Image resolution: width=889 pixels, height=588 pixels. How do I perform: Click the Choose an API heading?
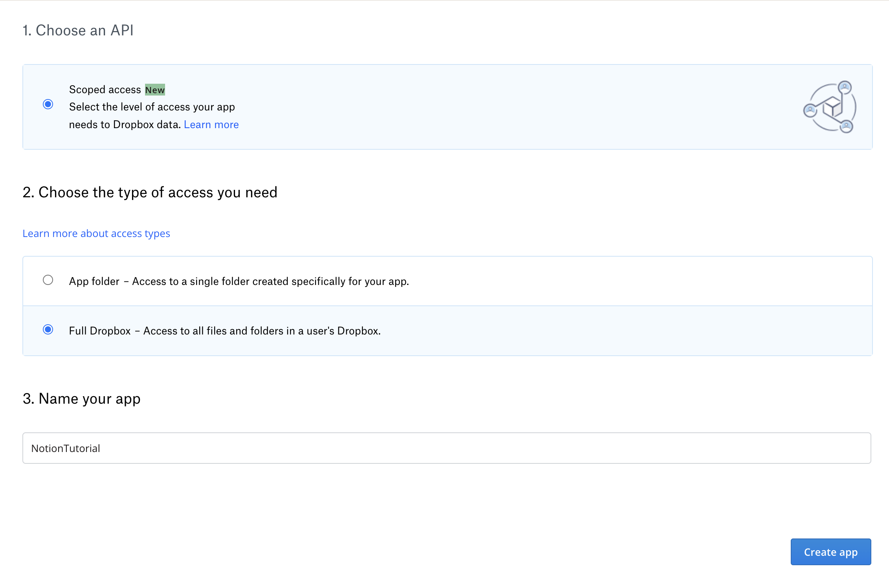[78, 30]
